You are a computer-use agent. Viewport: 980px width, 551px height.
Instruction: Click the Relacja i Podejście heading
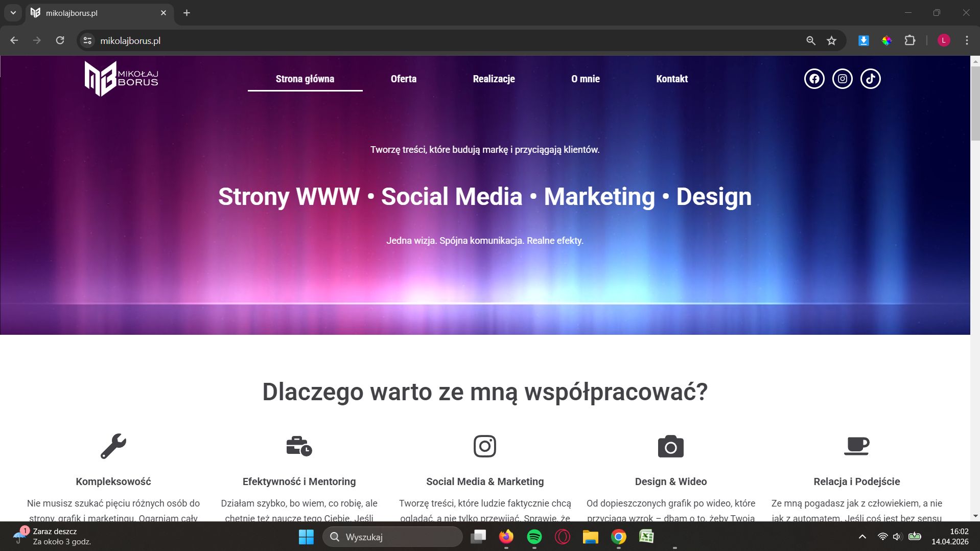[856, 481]
